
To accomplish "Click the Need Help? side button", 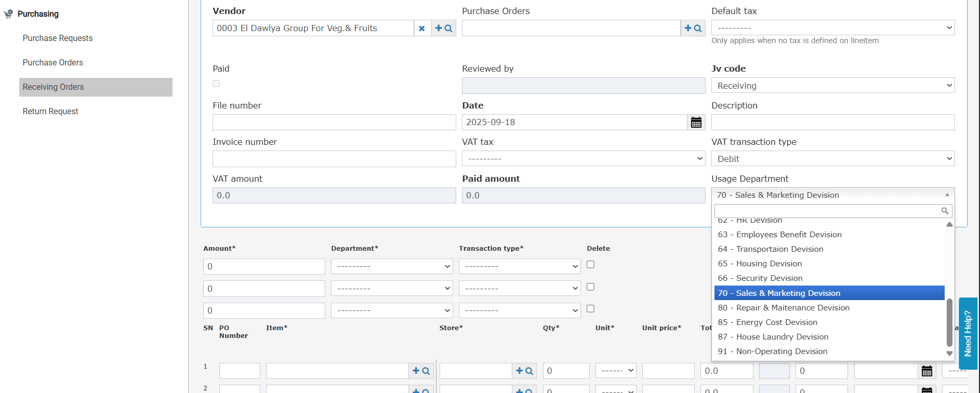I will 968,333.
